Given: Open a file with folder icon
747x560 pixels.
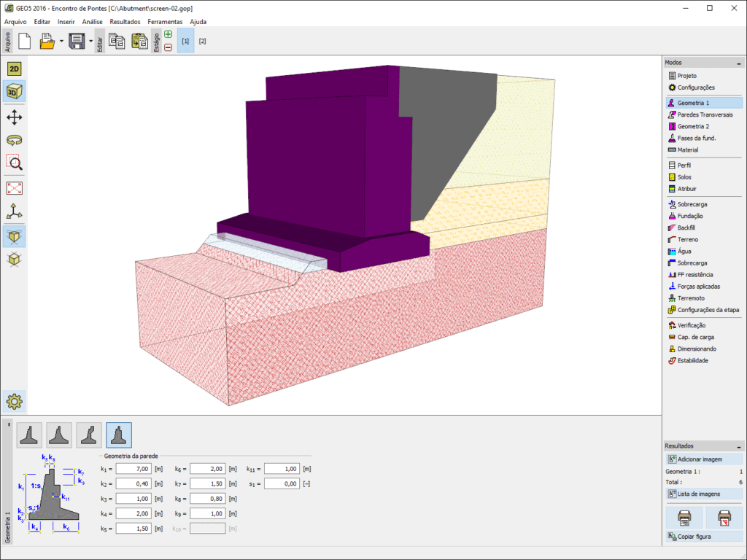Looking at the screenshot, I should click(47, 41).
